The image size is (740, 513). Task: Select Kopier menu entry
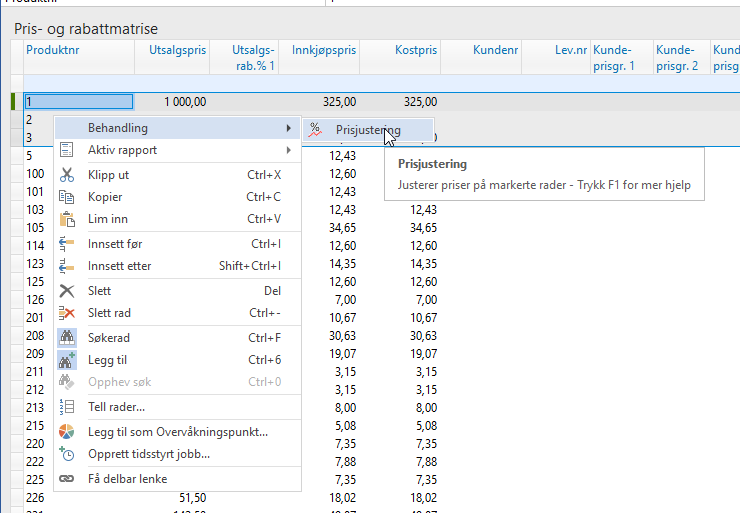(x=177, y=197)
